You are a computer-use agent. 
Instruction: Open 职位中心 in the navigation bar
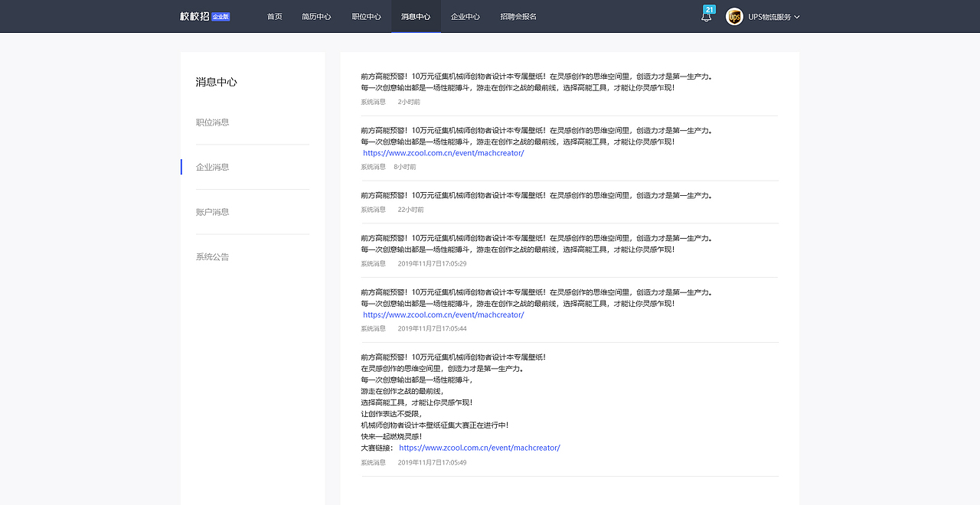[x=367, y=16]
